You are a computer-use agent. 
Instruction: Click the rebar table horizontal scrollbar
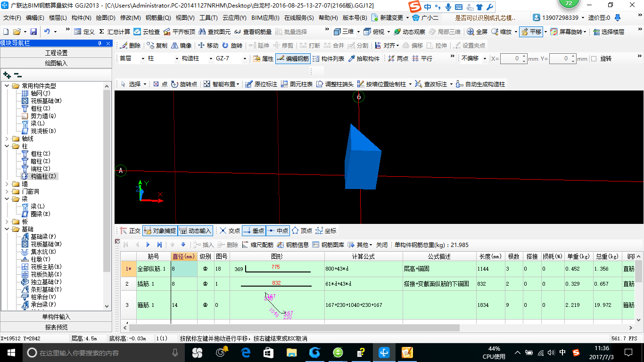[x=294, y=328]
